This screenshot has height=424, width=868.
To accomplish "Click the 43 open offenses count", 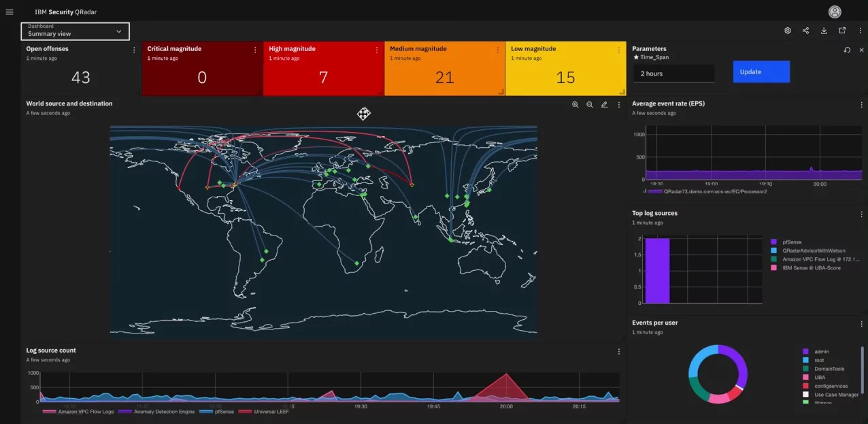I will pyautogui.click(x=81, y=78).
